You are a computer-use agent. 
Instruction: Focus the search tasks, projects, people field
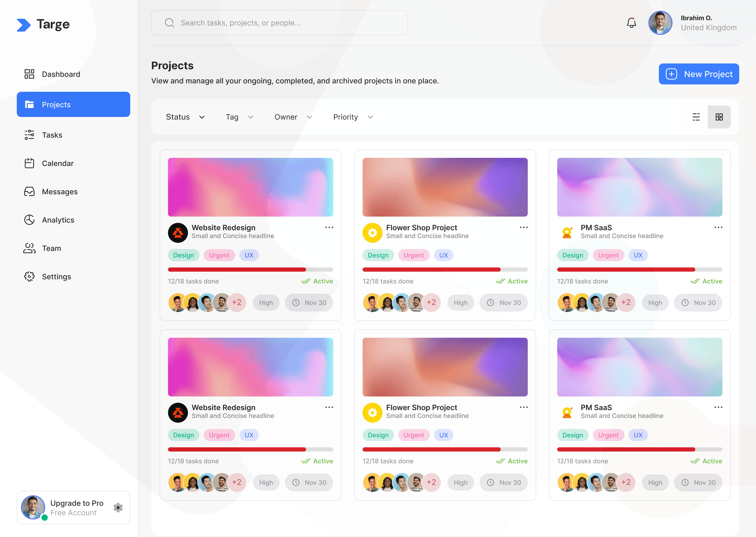coord(279,23)
